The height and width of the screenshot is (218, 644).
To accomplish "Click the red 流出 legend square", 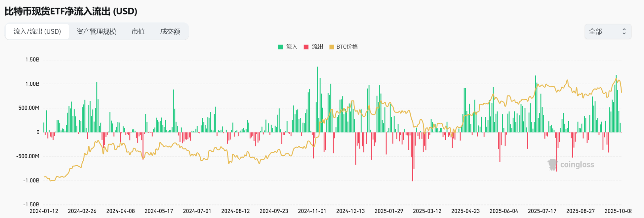I will 306,47.
